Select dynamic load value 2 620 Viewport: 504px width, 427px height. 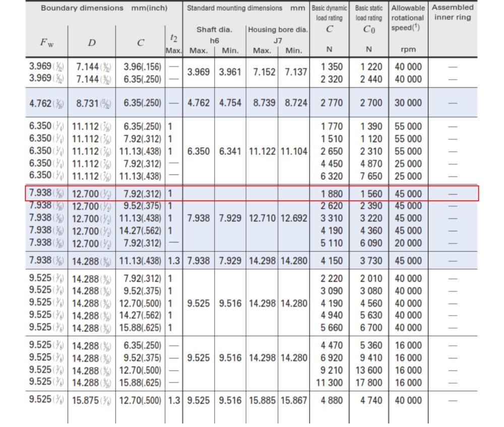[332, 206]
